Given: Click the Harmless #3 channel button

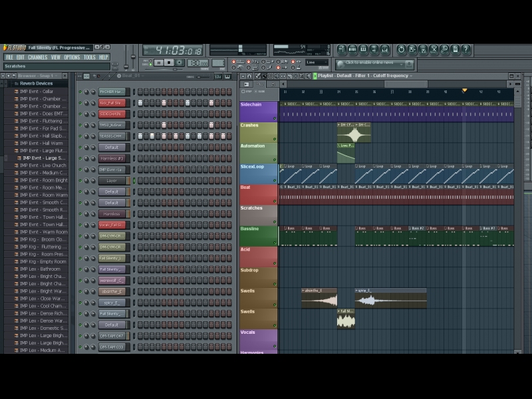Looking at the screenshot, I should 112,159.
